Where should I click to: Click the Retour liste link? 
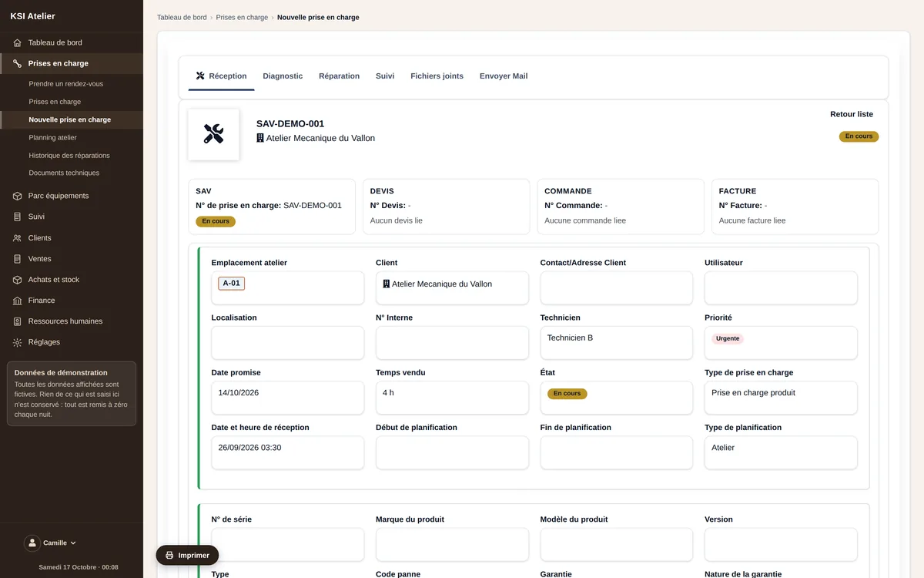(x=852, y=114)
